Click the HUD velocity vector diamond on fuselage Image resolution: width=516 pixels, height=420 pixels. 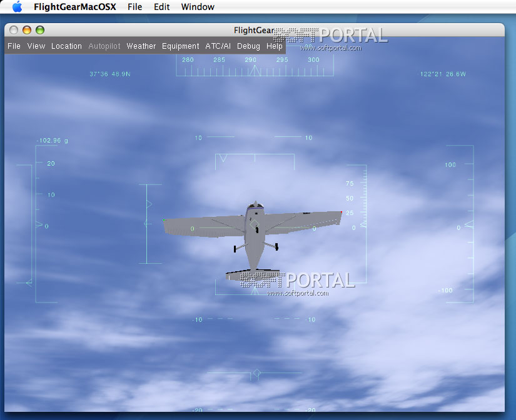click(x=254, y=224)
